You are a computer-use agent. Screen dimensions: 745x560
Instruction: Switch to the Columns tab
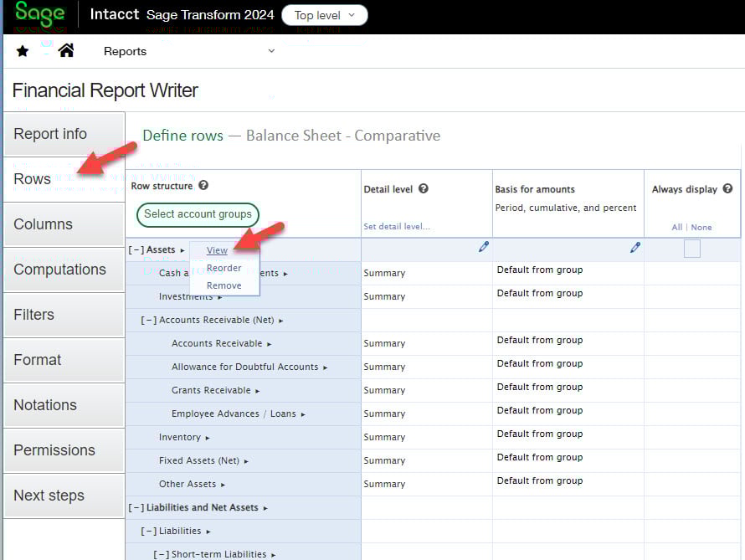(64, 224)
